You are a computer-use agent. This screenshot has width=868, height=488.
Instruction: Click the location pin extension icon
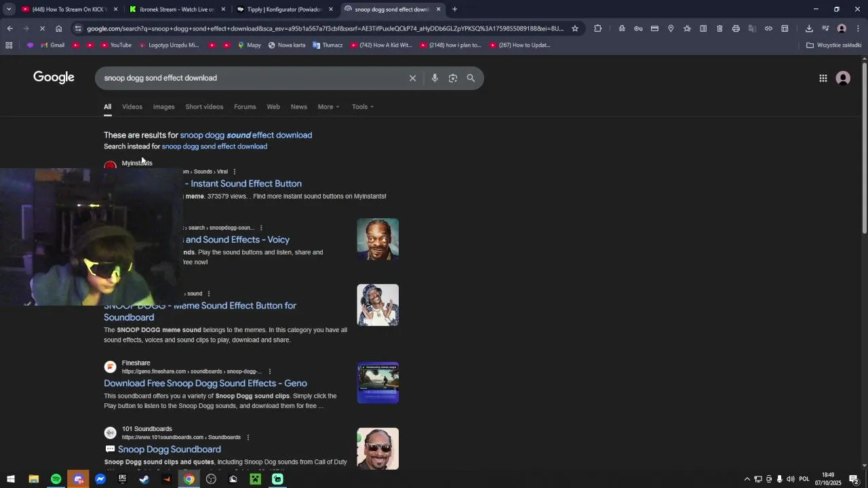point(671,28)
